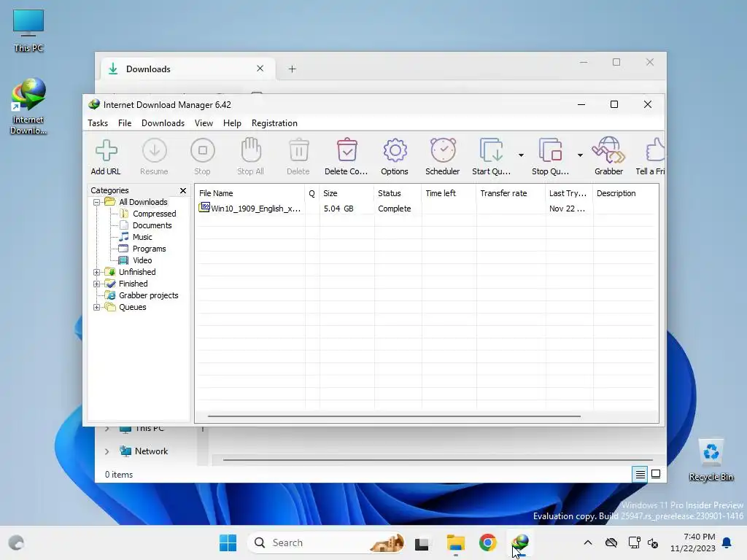This screenshot has height=560, width=747.
Task: Close the Downloads tab in File Explorer
Action: pyautogui.click(x=260, y=69)
